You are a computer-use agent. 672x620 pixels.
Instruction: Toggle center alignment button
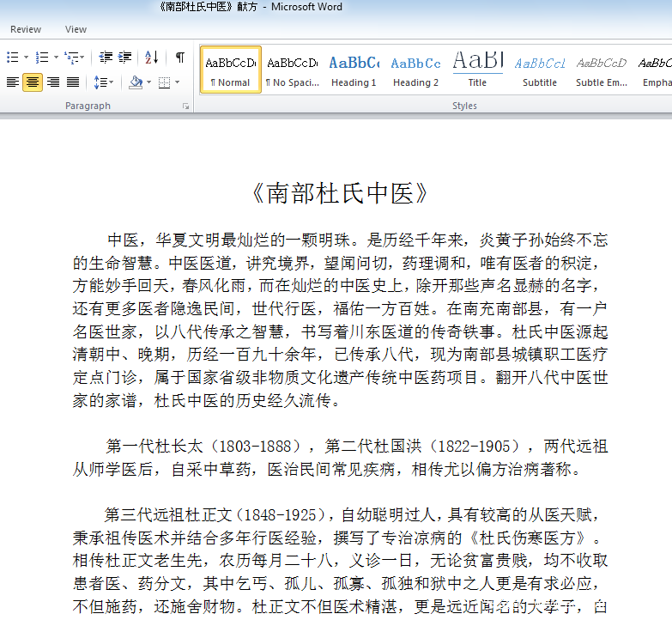[x=33, y=82]
